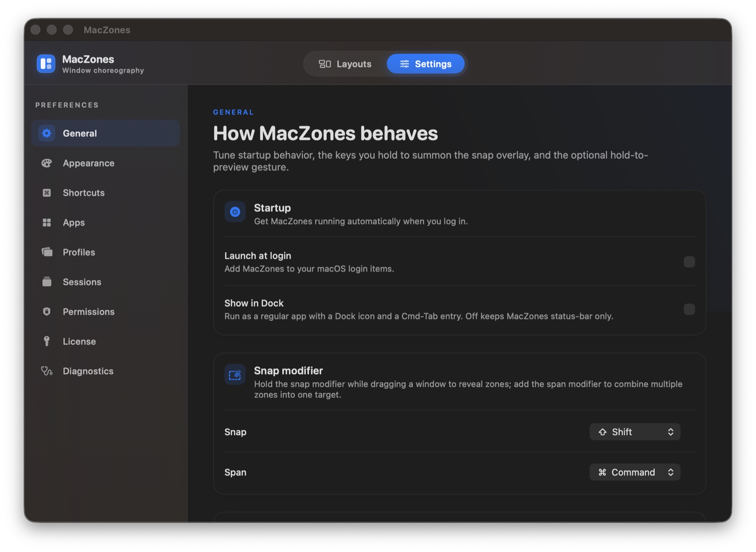Screen dimensions: 756x552
Task: Click the Apps grid icon
Action: [47, 223]
